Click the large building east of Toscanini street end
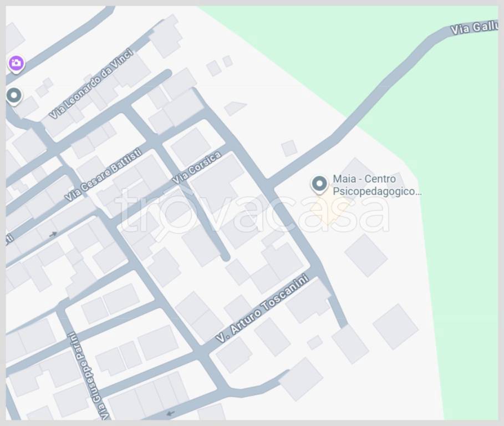This screenshot has height=426, width=504. [x=395, y=327]
